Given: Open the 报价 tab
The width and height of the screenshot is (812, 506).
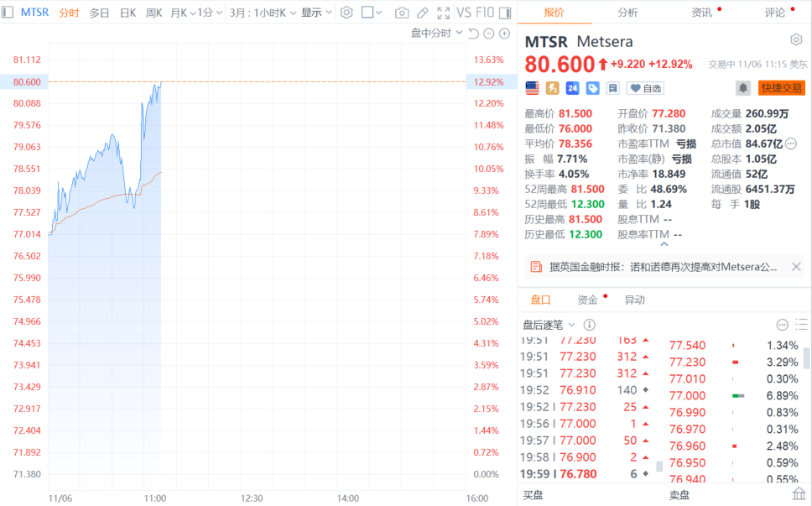Looking at the screenshot, I should coord(554,13).
